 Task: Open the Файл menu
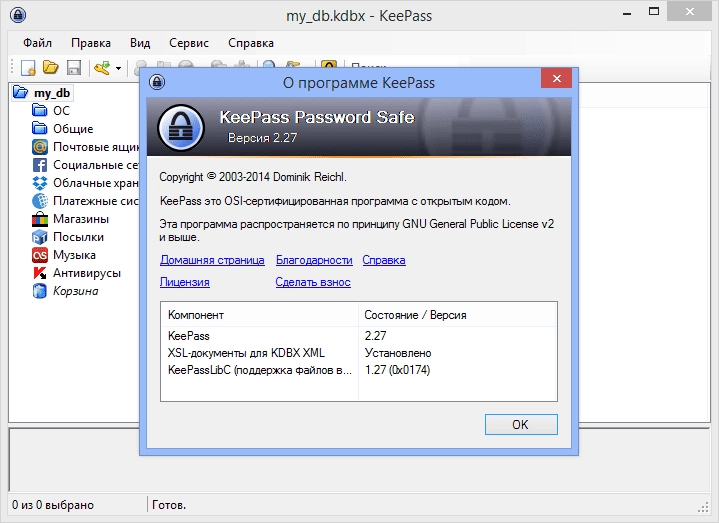tap(37, 43)
